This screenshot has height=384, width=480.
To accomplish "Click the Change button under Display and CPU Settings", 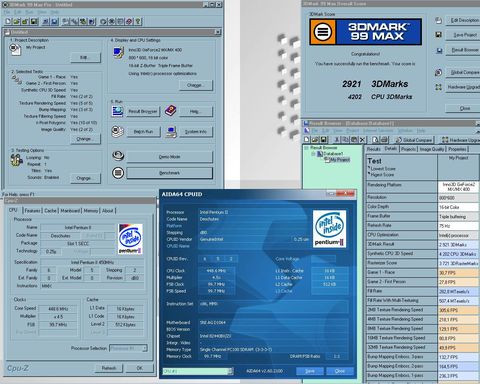I will tap(196, 85).
